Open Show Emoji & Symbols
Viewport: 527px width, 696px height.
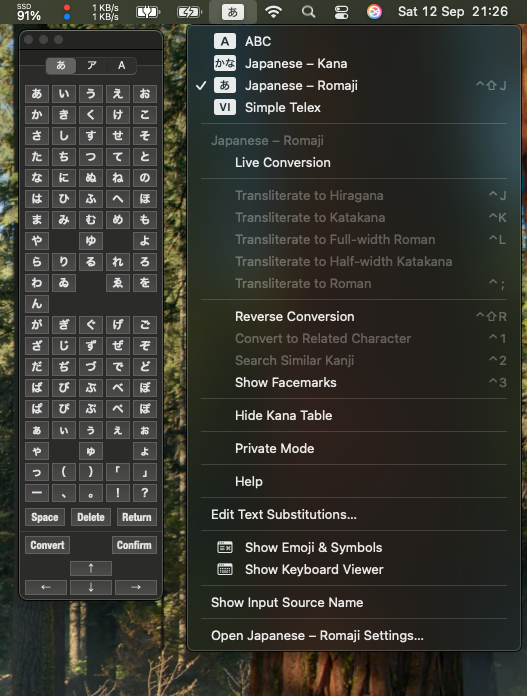313,547
